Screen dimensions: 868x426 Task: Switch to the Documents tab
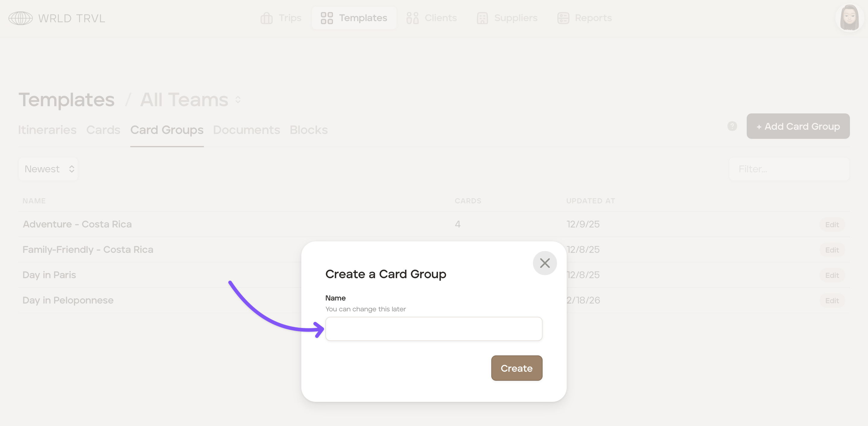click(x=246, y=130)
